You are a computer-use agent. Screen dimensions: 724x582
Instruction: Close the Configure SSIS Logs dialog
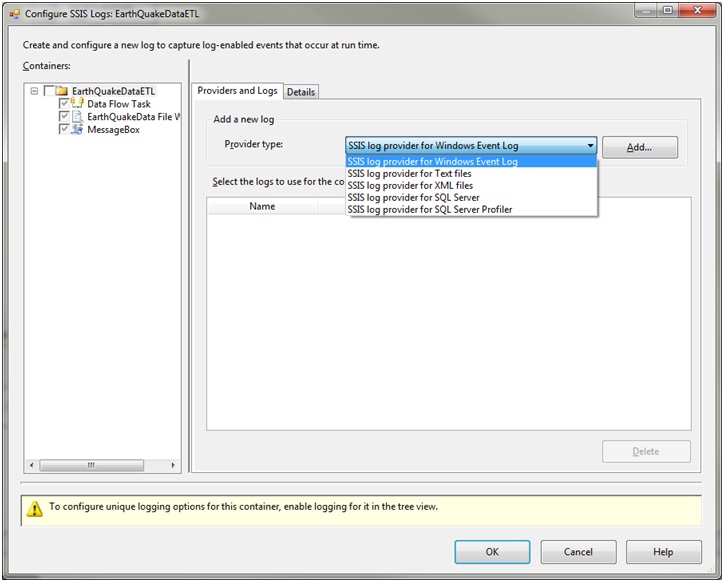[x=697, y=10]
